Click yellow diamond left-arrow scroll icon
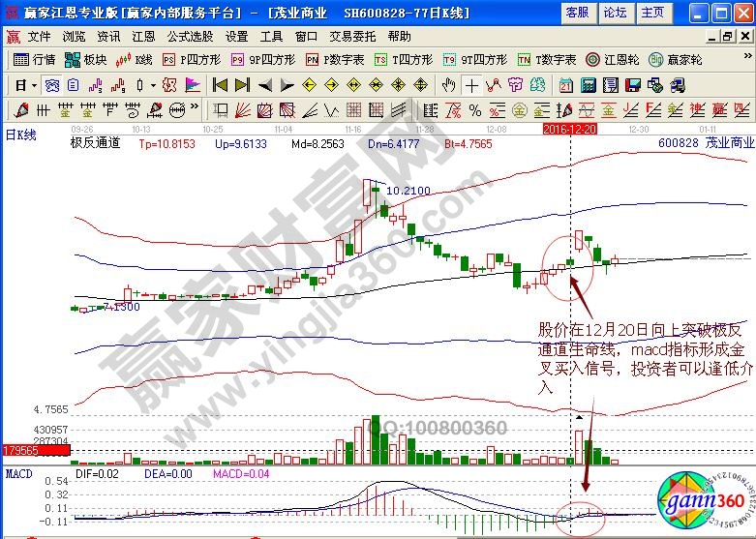 point(309,85)
